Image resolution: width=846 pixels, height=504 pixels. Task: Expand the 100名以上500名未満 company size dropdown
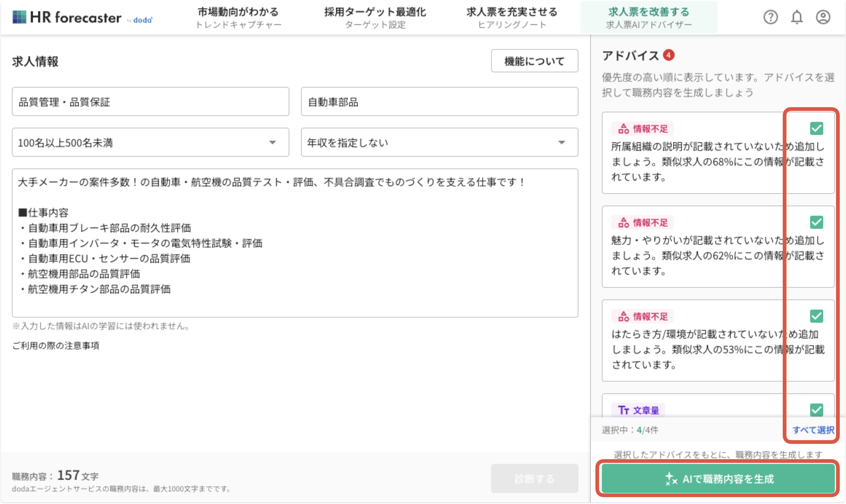[150, 142]
